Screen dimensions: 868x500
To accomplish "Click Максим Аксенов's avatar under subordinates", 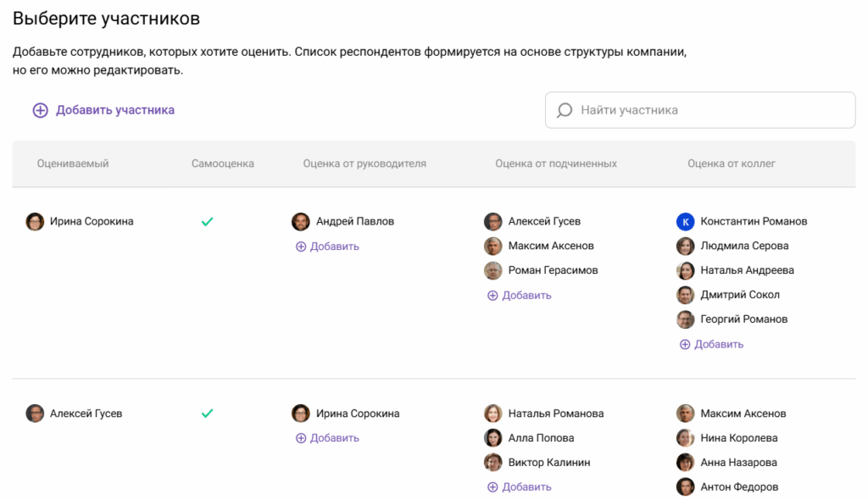I will pyautogui.click(x=493, y=246).
